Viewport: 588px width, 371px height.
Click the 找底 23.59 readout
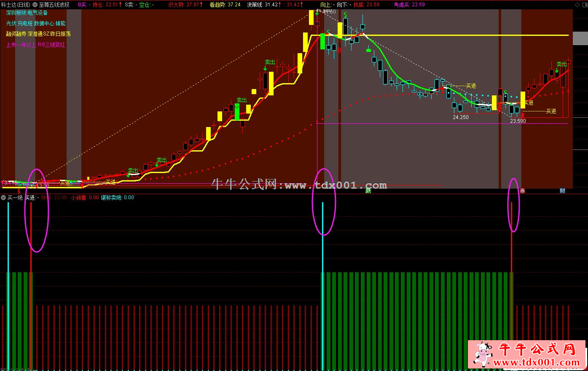(x=366, y=5)
